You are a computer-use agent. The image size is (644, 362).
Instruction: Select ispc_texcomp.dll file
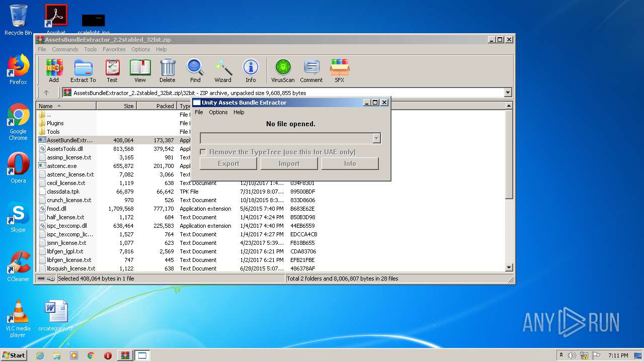67,226
